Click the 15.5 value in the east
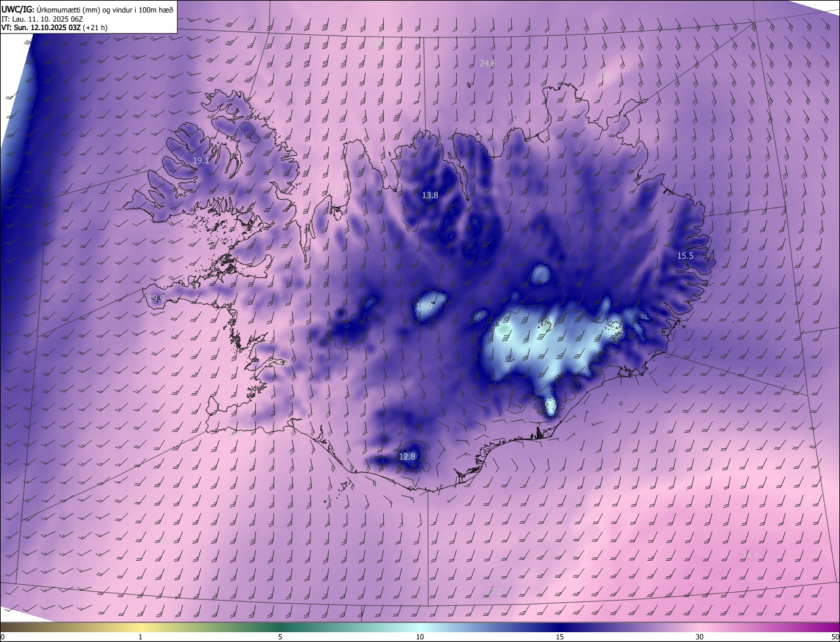This screenshot has height=642, width=840. [685, 256]
